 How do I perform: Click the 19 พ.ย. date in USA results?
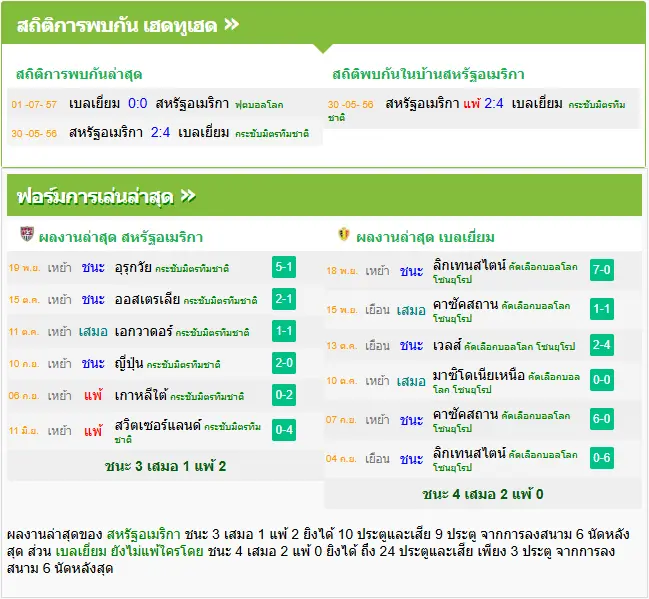[x=24, y=268]
